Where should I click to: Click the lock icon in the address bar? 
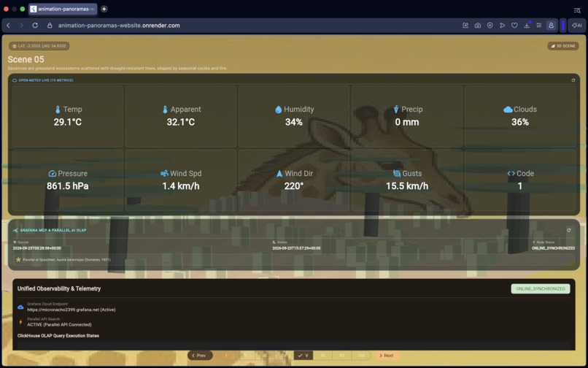point(50,26)
